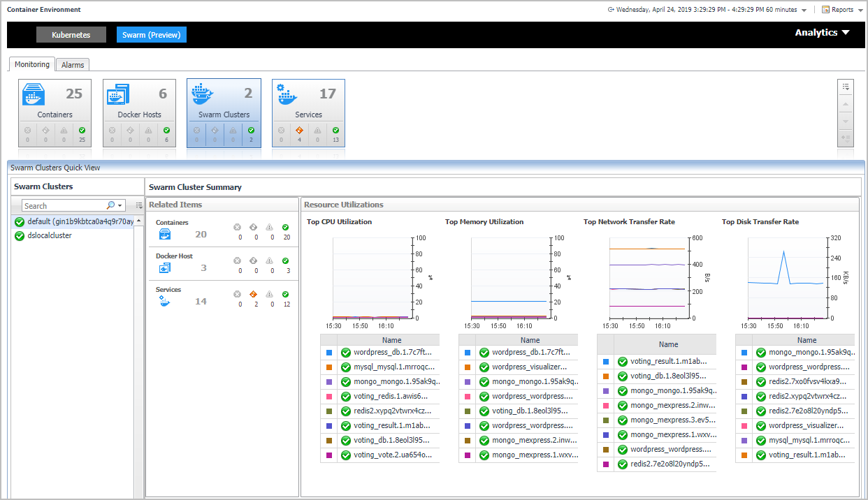The image size is (868, 500).
Task: Open the Analytics dropdown menu
Action: click(x=822, y=33)
